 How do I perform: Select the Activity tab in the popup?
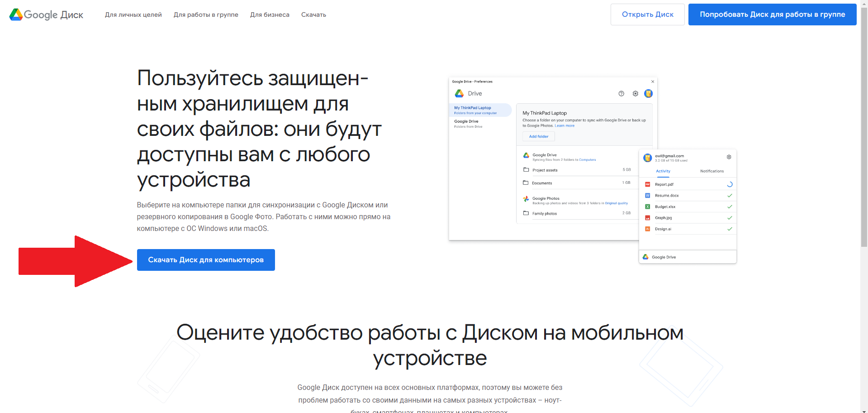(663, 171)
